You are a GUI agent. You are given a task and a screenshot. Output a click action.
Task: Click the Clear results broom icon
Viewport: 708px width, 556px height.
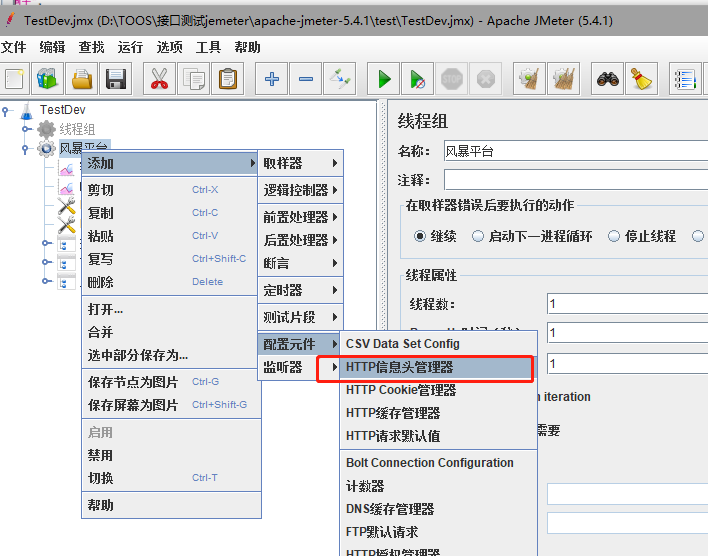coord(529,79)
